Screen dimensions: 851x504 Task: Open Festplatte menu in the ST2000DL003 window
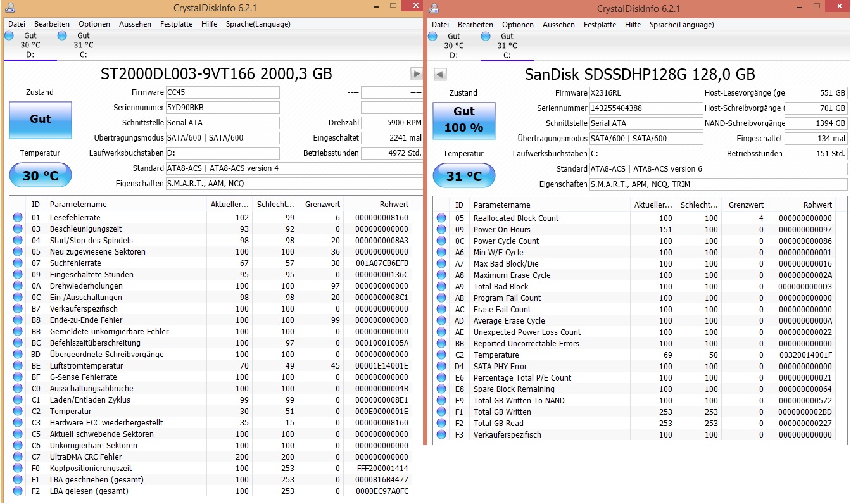point(176,24)
